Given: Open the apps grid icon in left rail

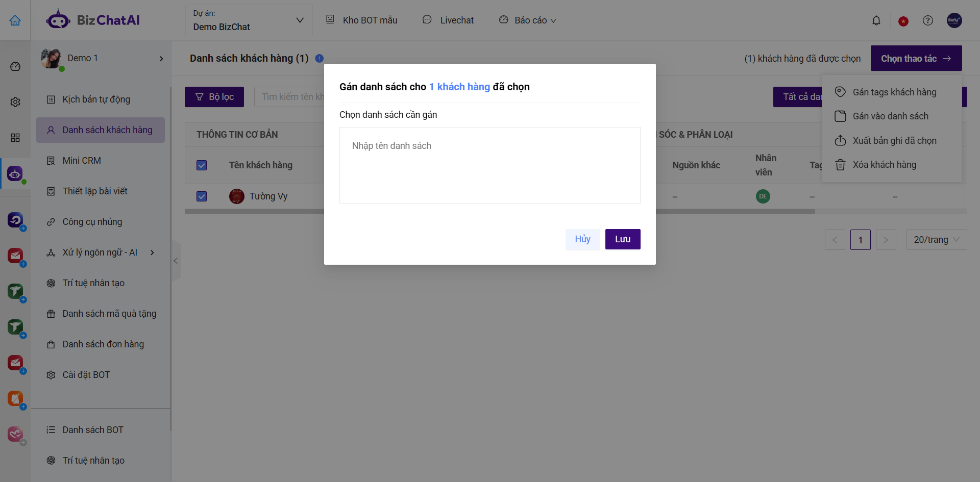Looking at the screenshot, I should pos(15,138).
